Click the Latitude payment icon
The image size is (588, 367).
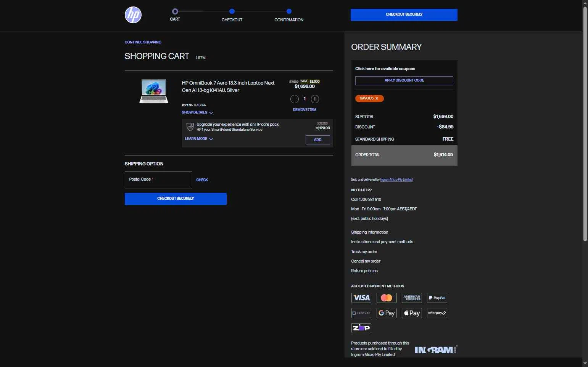pyautogui.click(x=361, y=313)
